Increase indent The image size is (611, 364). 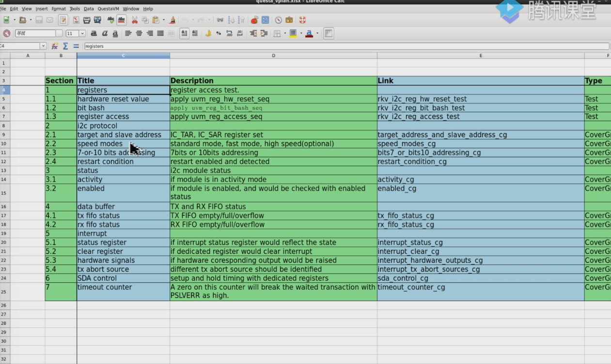pos(264,33)
